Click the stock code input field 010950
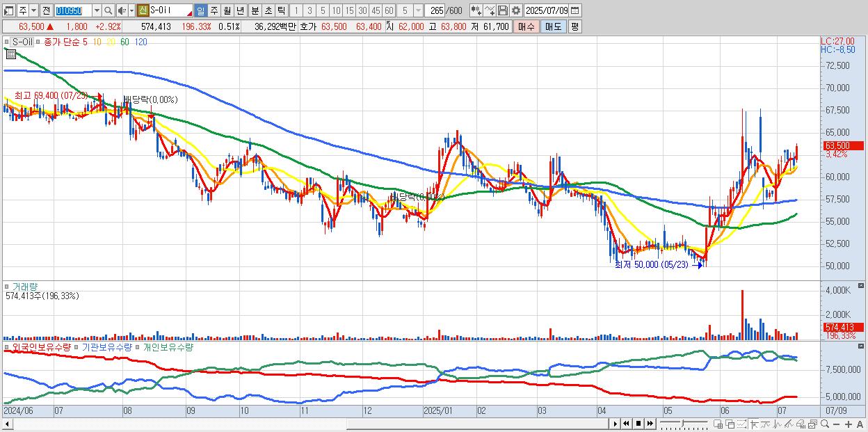868x432 pixels. tap(73, 10)
